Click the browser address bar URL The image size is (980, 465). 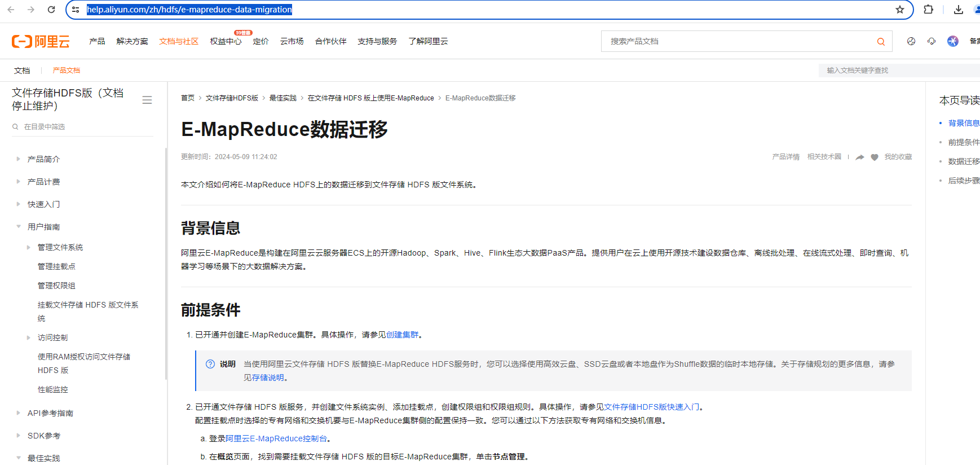(189, 10)
